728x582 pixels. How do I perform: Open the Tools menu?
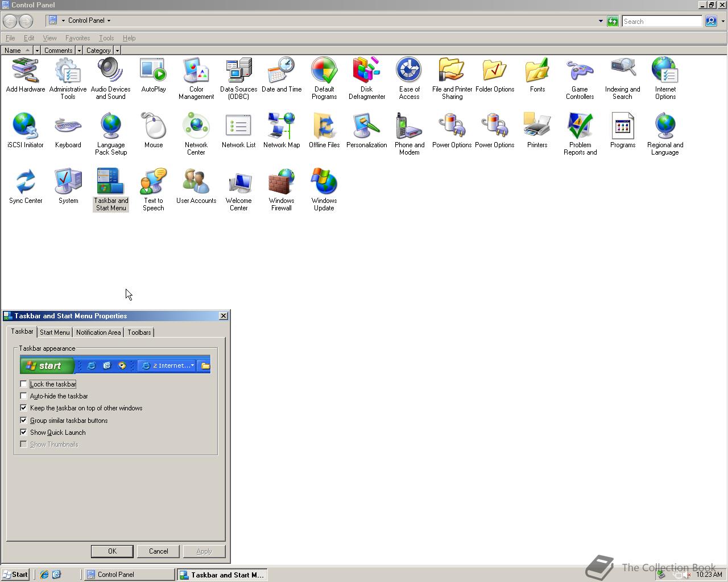click(106, 38)
